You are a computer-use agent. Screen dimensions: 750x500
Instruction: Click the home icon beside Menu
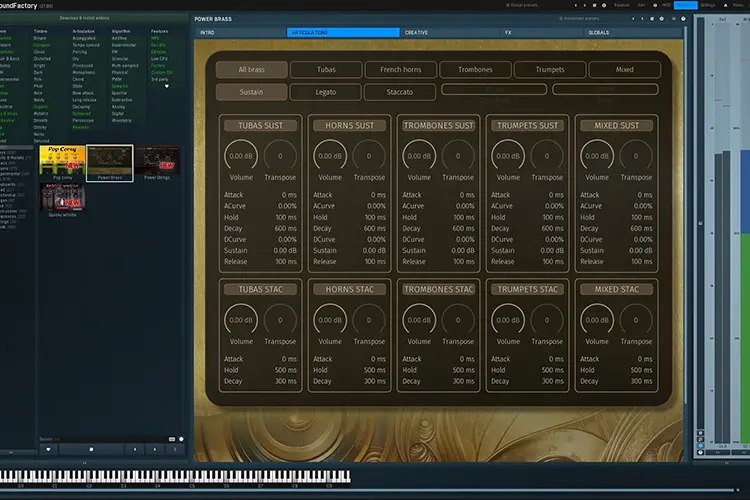coord(725,5)
